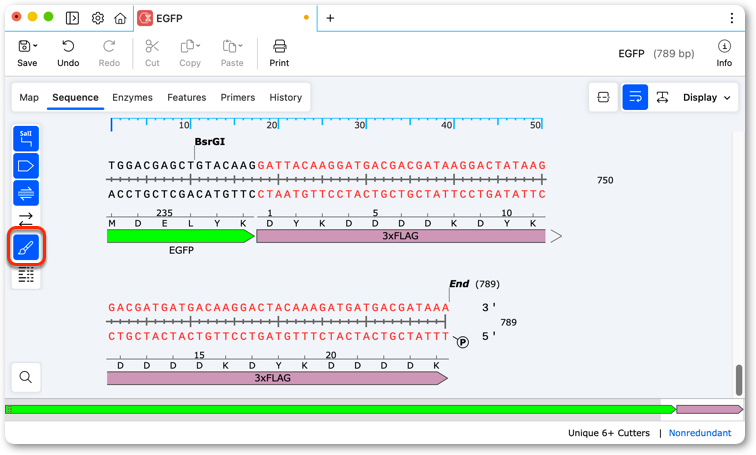The image size is (756, 455).
Task: Toggle the line wrap view button
Action: pos(635,97)
